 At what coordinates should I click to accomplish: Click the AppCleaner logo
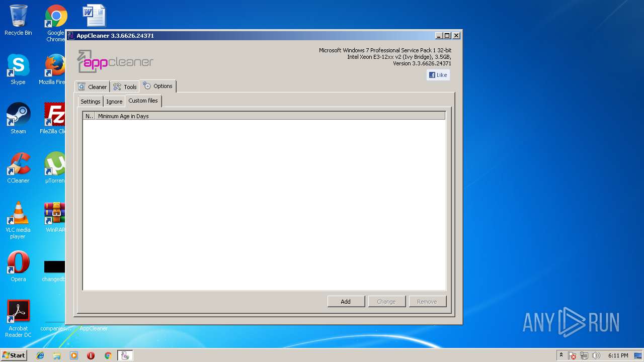tap(115, 62)
